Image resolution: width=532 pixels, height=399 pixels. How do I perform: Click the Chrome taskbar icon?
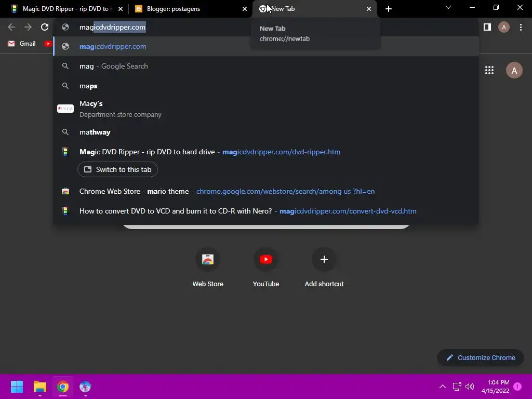click(63, 387)
